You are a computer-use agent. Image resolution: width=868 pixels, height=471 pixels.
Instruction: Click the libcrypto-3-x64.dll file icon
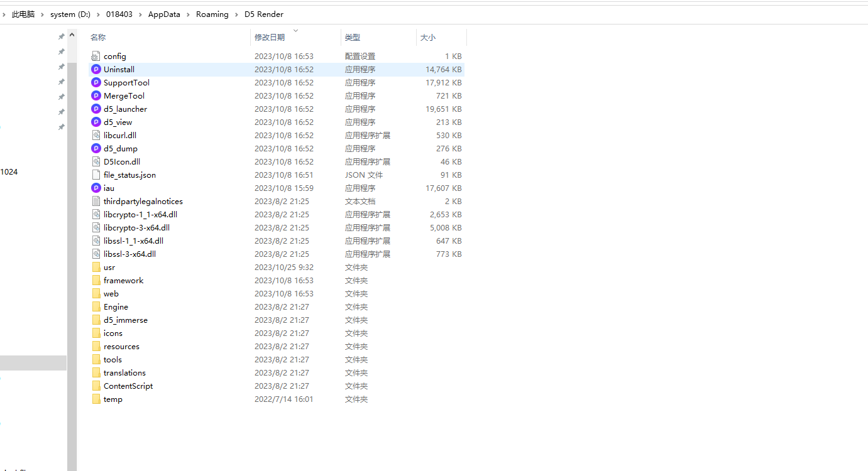pyautogui.click(x=96, y=228)
